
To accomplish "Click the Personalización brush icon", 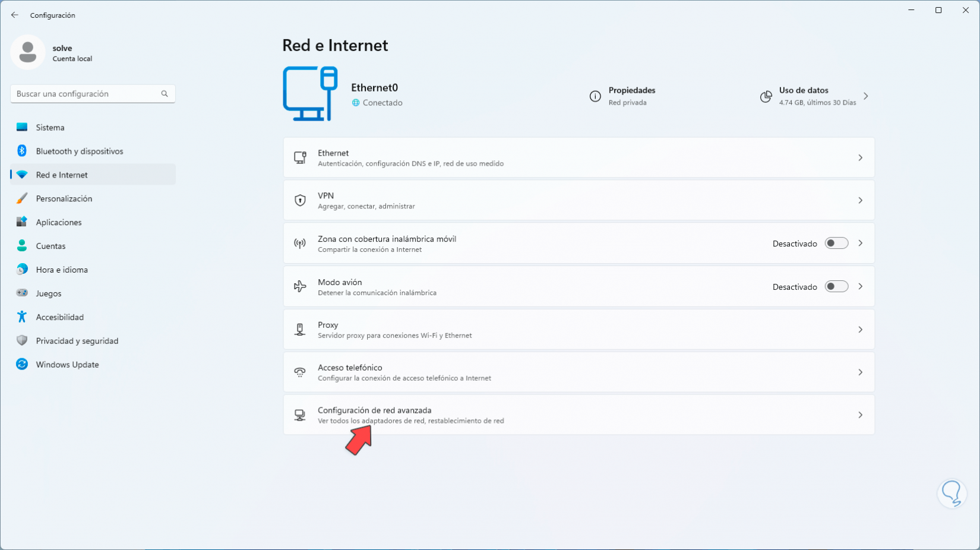I will (22, 198).
